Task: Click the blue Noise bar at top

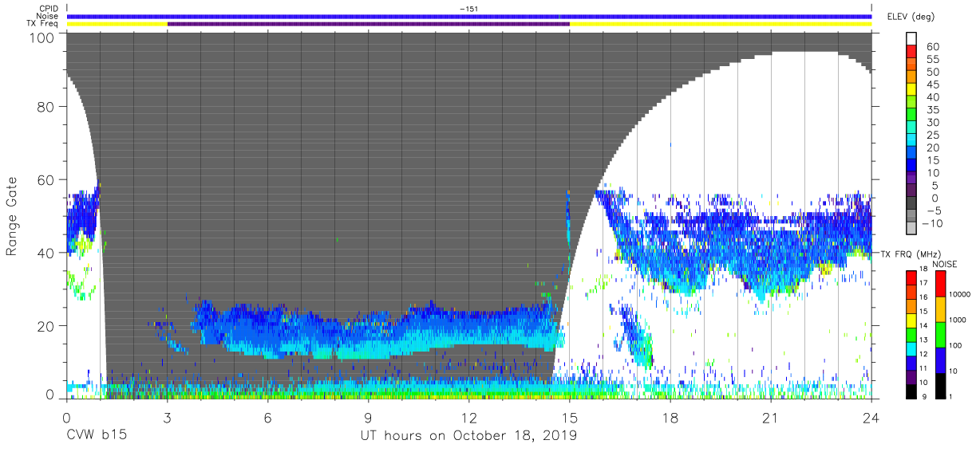Action: click(x=469, y=16)
